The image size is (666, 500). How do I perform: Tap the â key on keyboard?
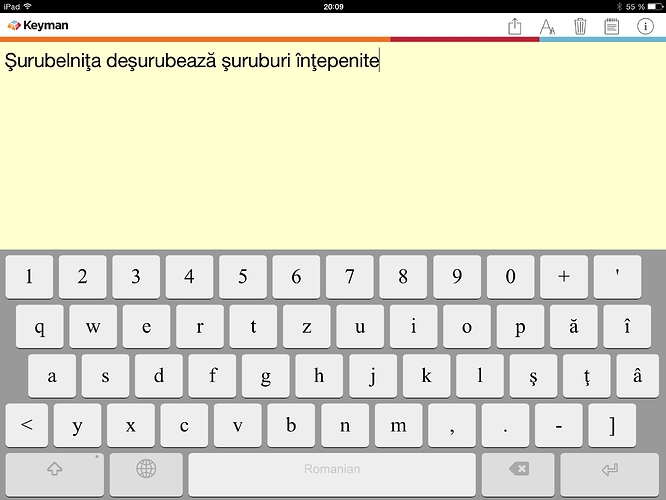627,376
